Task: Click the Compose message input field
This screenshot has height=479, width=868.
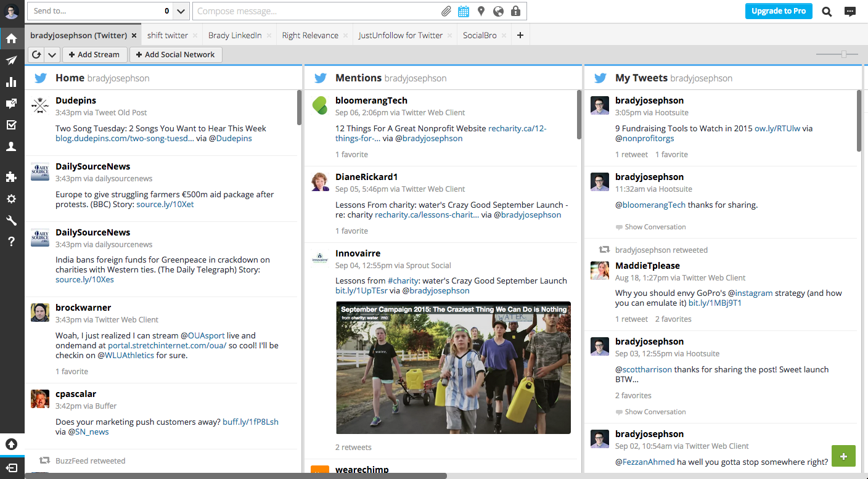Action: (317, 11)
